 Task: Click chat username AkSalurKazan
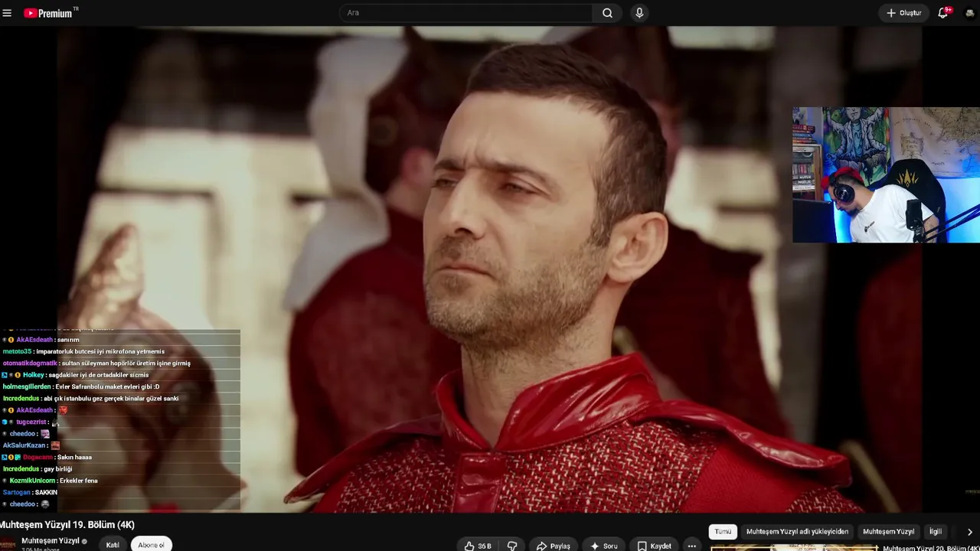24,445
